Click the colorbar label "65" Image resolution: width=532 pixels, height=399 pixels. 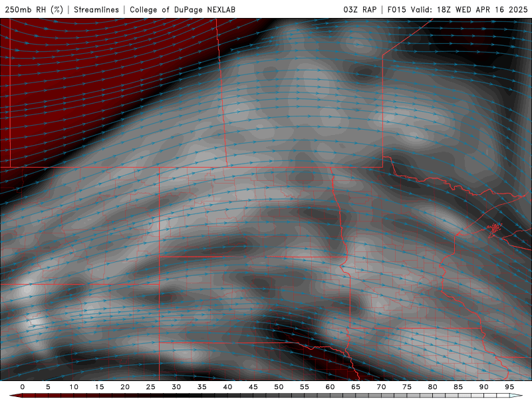coord(356,387)
